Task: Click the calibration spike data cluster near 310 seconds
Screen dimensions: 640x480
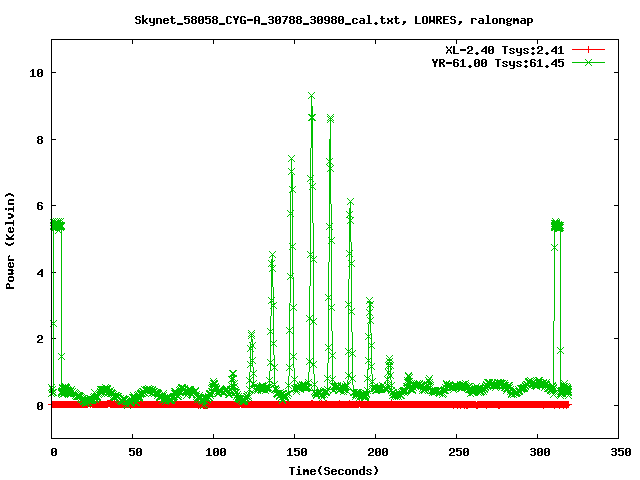Action: tap(557, 225)
